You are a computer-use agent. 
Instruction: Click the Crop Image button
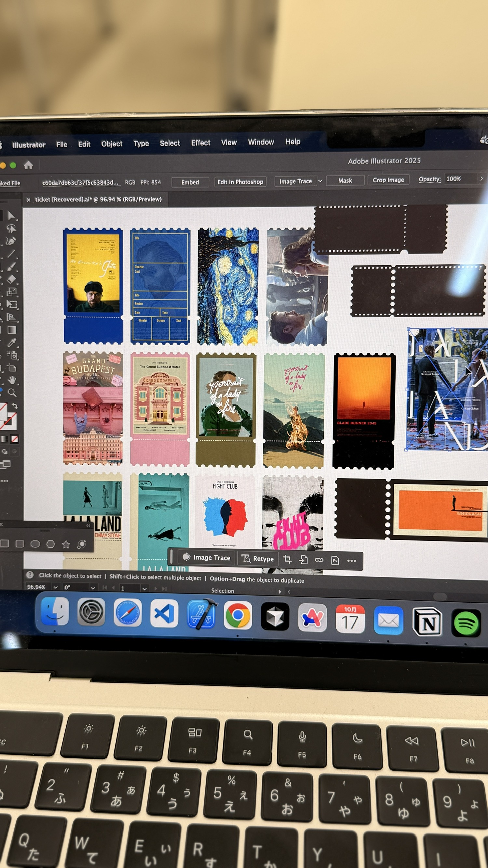tap(388, 180)
